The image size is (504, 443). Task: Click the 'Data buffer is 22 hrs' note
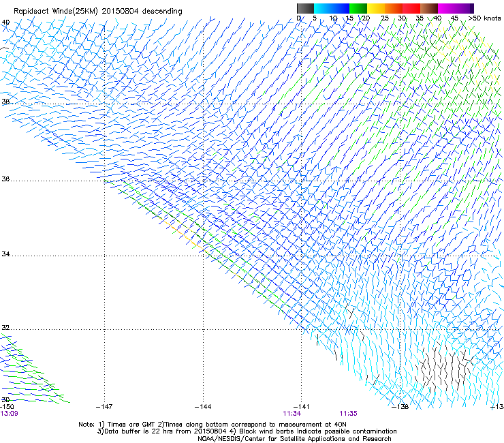click(247, 431)
